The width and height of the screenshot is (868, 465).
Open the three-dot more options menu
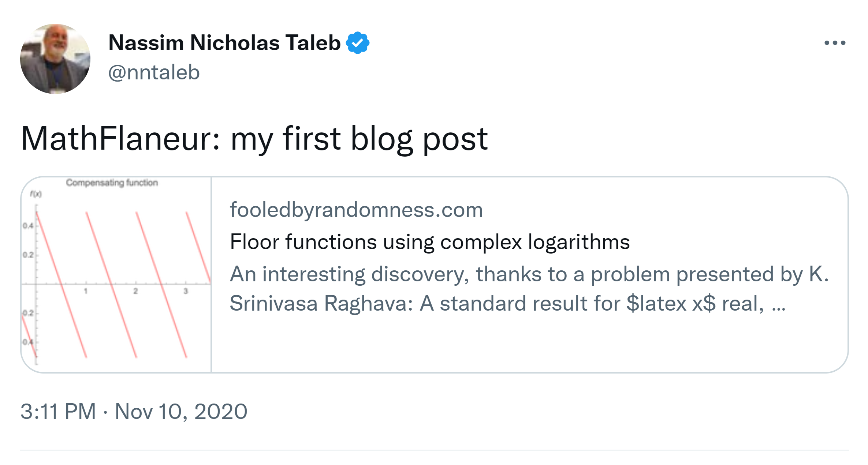tap(835, 43)
